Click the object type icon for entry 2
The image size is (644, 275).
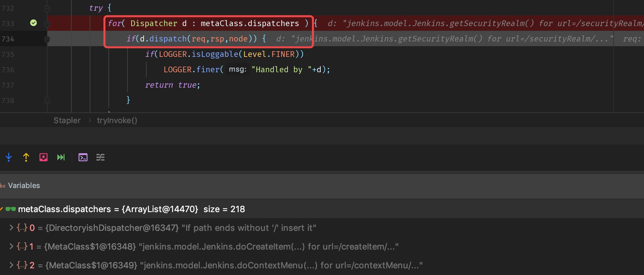[22, 265]
